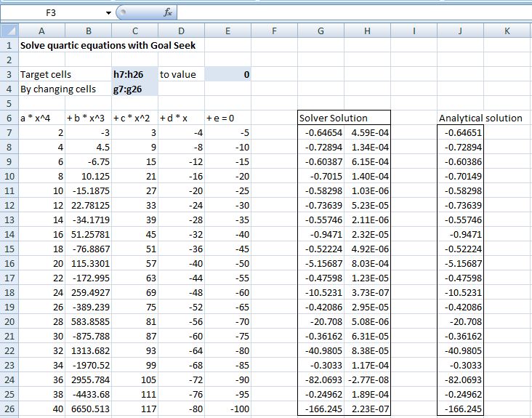Click the 'to value' cell containing 0
Image resolution: width=532 pixels, height=418 pixels.
coord(227,74)
